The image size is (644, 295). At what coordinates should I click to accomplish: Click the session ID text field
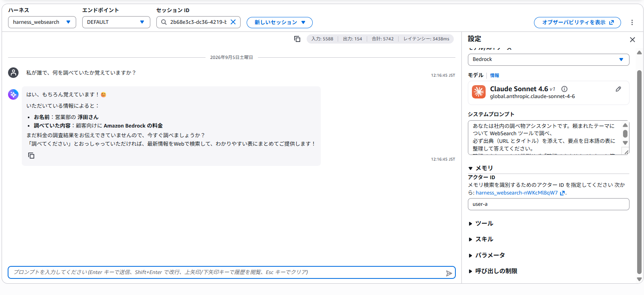(x=198, y=22)
